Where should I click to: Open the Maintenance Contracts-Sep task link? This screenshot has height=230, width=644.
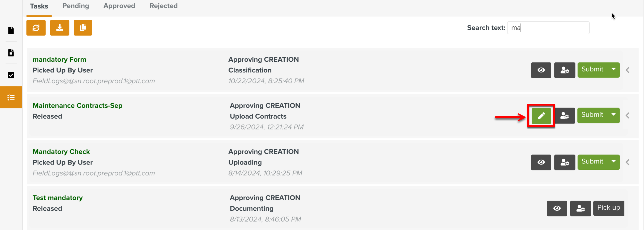pyautogui.click(x=77, y=106)
